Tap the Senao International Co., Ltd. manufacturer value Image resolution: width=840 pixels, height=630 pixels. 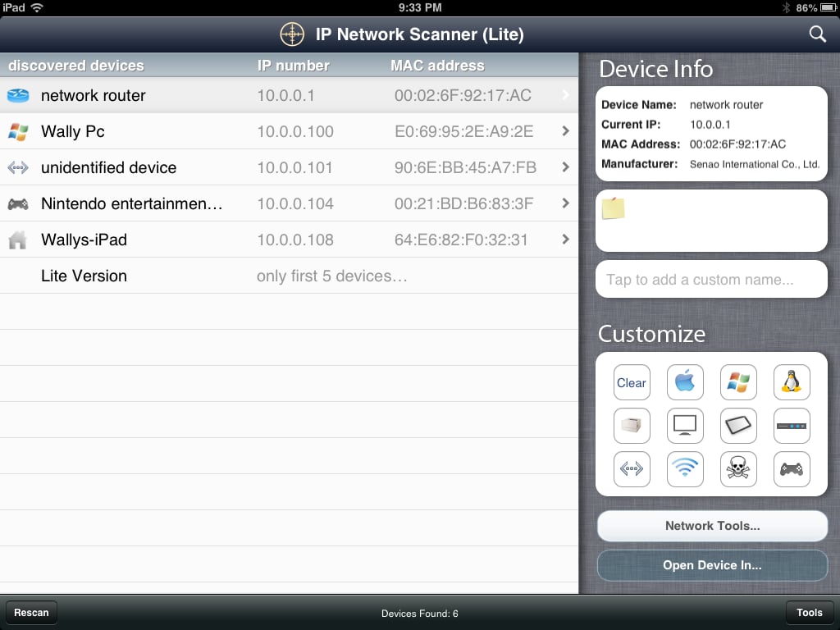[x=755, y=164]
